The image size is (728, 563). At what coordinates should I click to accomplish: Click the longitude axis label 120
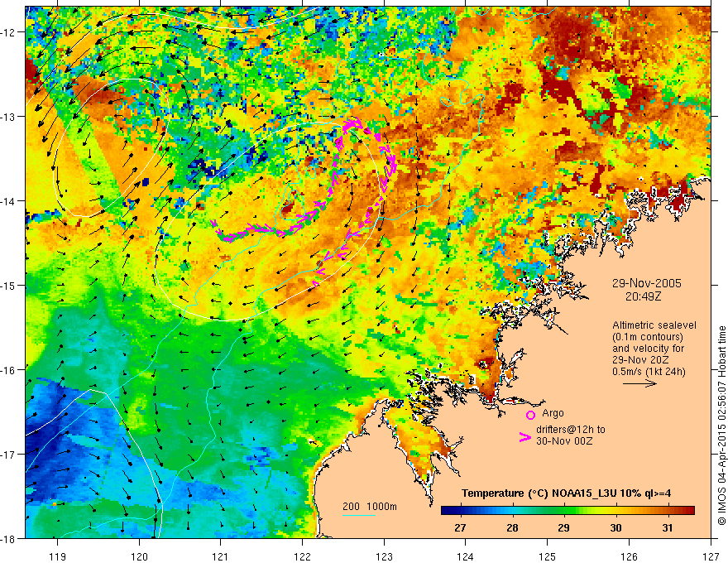[139, 556]
